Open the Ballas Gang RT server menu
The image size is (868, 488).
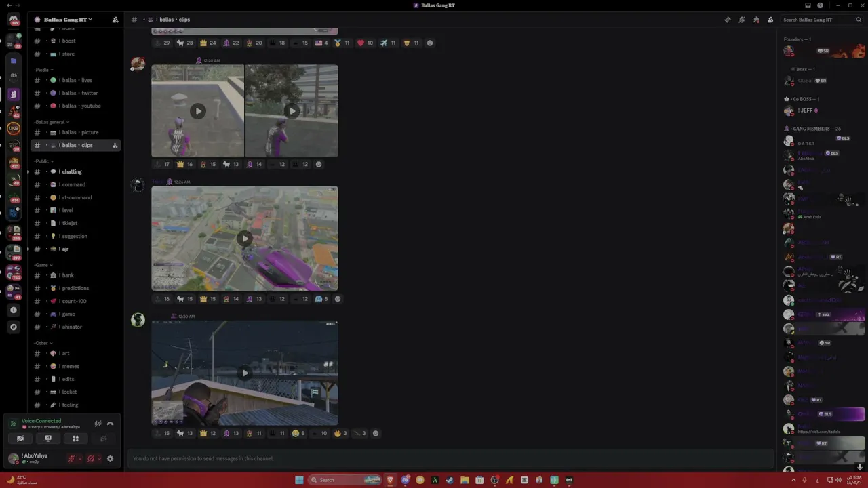click(68, 20)
